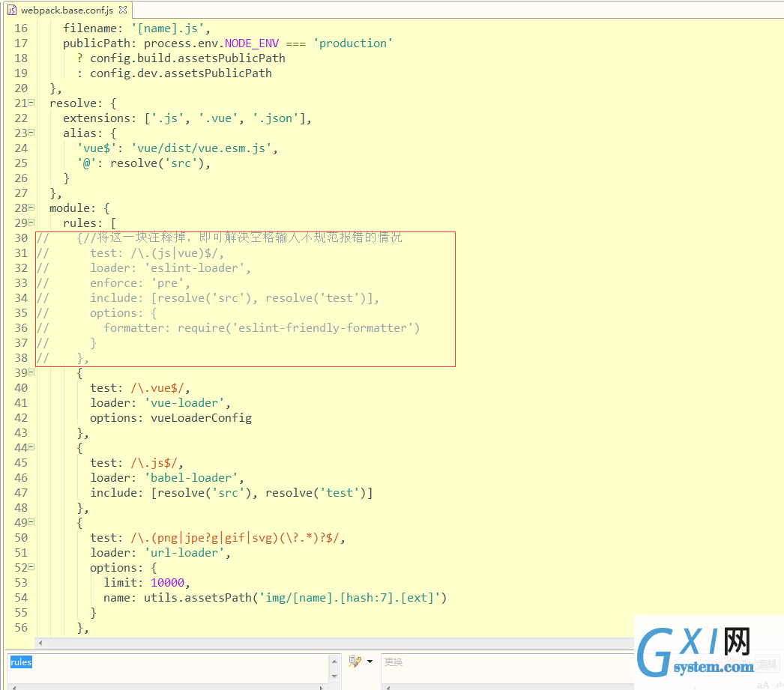This screenshot has height=690, width=784.
Task: Collapse the vue-loader rule at line 39
Action: point(31,372)
